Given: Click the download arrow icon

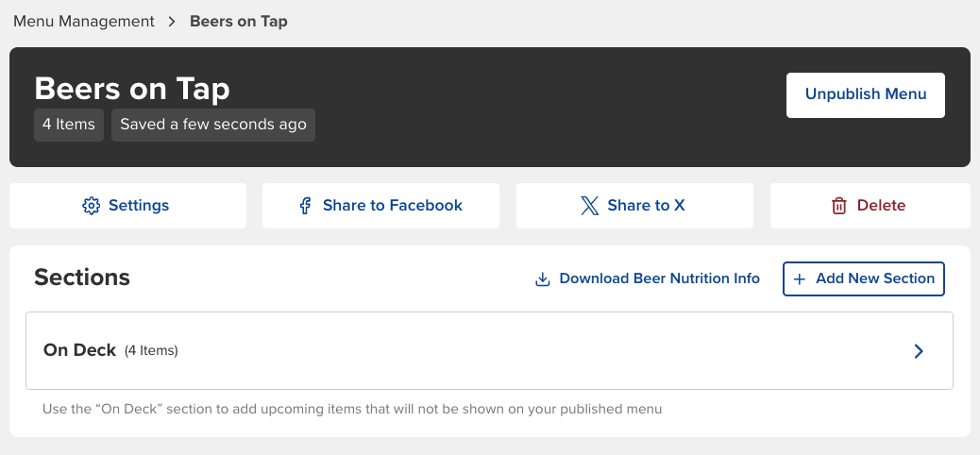Looking at the screenshot, I should pos(543,279).
